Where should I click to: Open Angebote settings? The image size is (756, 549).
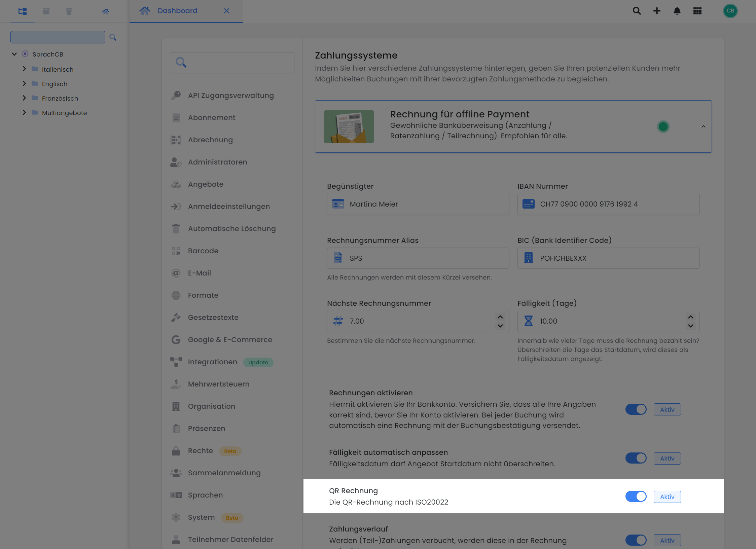(x=206, y=184)
